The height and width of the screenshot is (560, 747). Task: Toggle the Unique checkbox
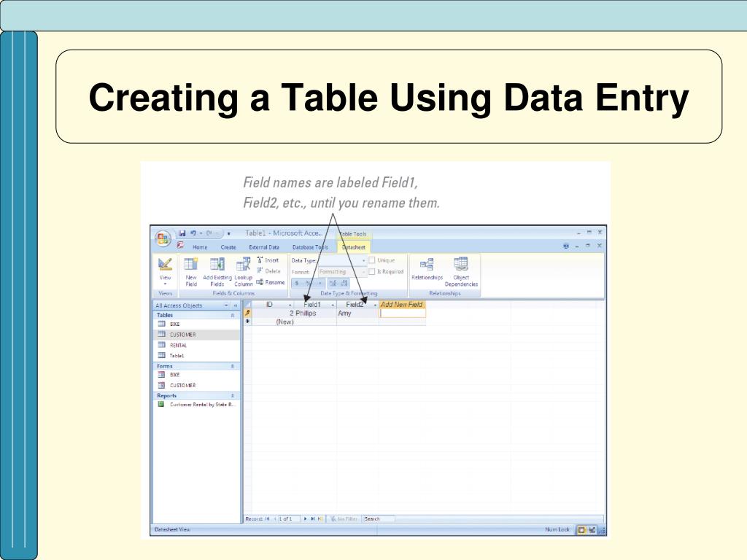point(372,260)
